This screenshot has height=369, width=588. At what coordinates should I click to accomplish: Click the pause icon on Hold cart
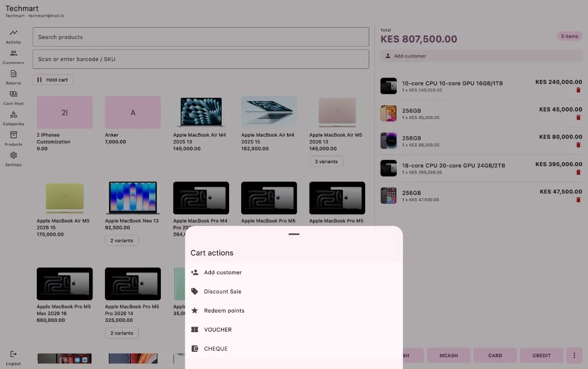tap(40, 79)
